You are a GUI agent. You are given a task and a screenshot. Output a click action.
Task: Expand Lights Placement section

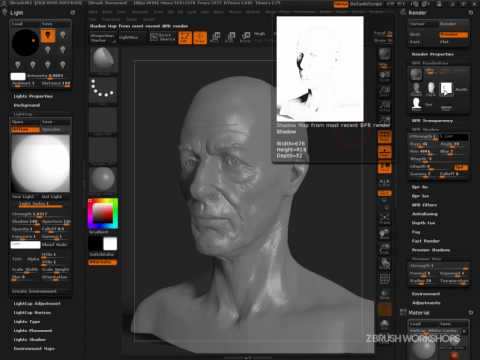click(33, 331)
